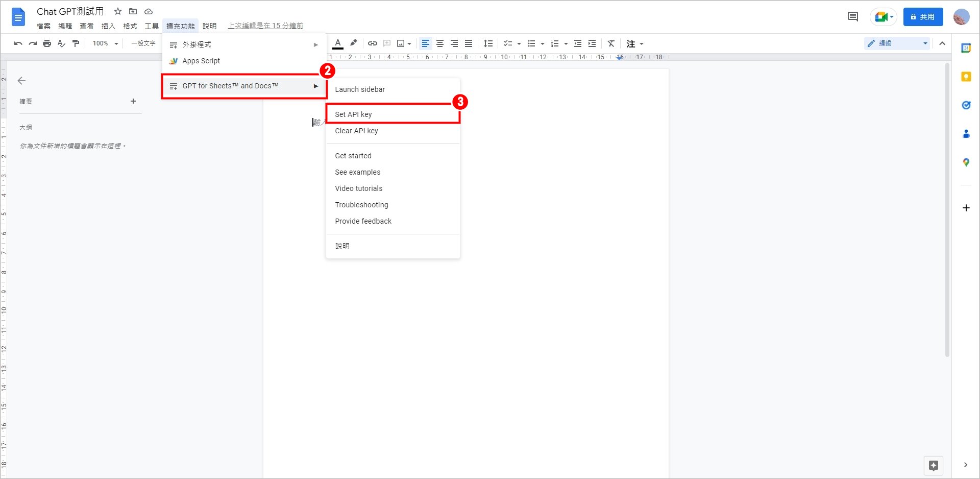
Task: Choose Clear API key
Action: [393, 131]
